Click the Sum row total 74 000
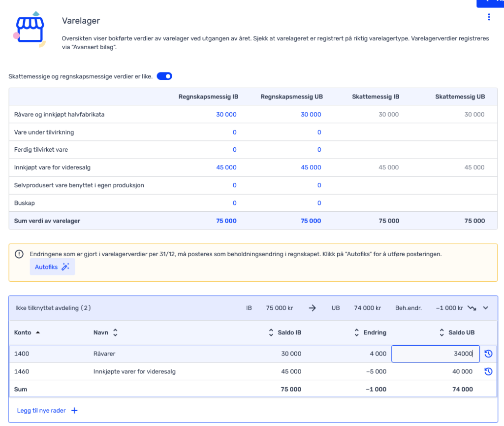Image resolution: width=504 pixels, height=426 pixels. click(x=463, y=390)
